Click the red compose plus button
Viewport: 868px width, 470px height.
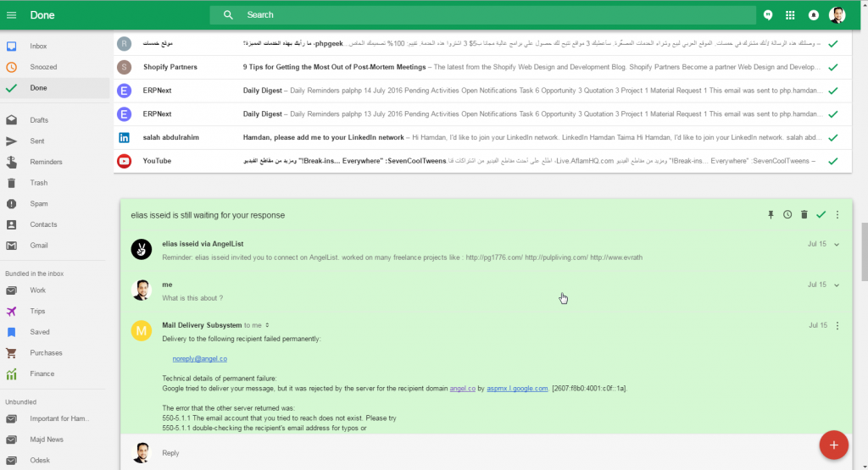(x=834, y=445)
